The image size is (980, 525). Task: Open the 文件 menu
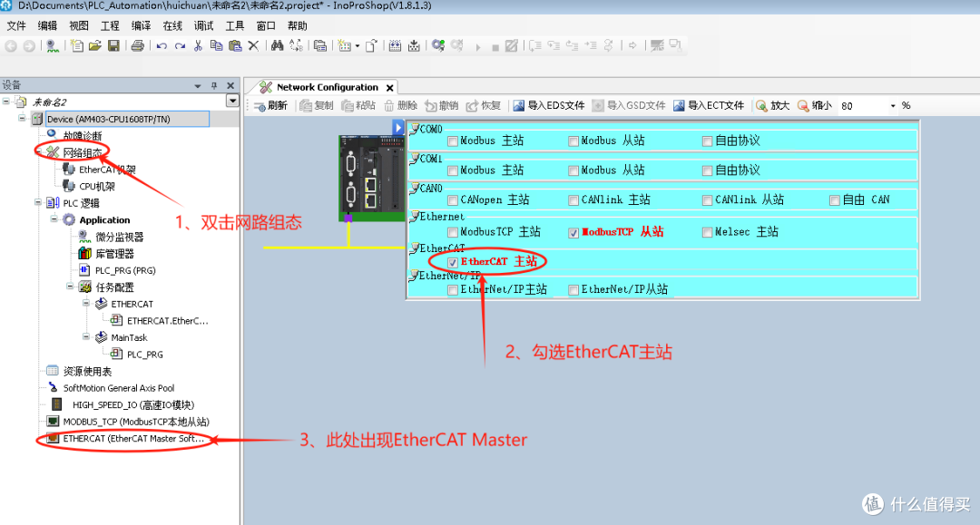tap(16, 25)
